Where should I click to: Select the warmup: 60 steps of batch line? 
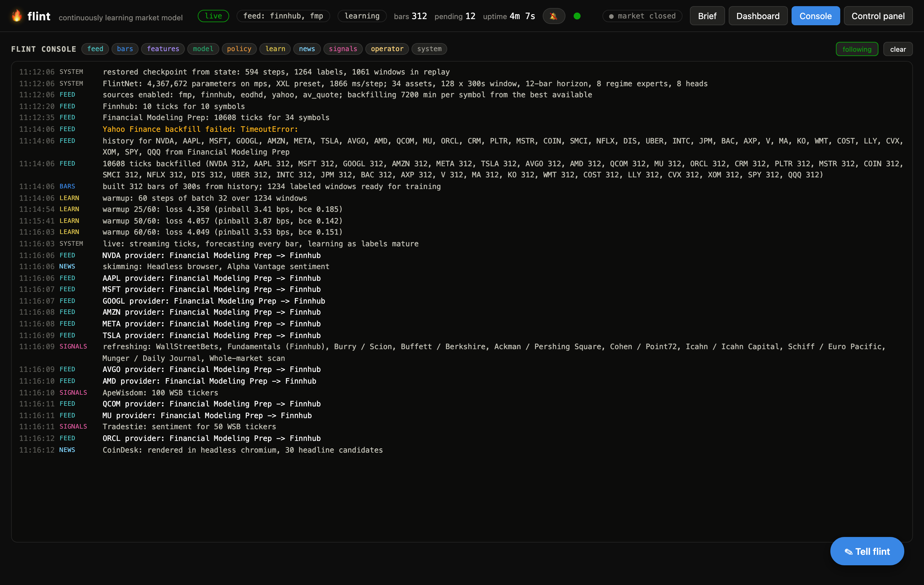click(x=462, y=198)
